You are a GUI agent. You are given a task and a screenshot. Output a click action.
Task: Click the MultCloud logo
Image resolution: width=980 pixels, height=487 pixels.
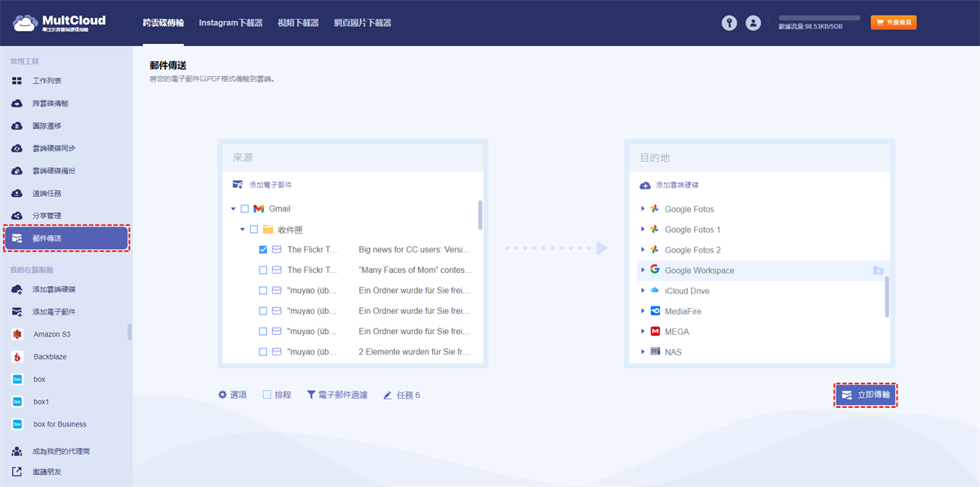(59, 22)
